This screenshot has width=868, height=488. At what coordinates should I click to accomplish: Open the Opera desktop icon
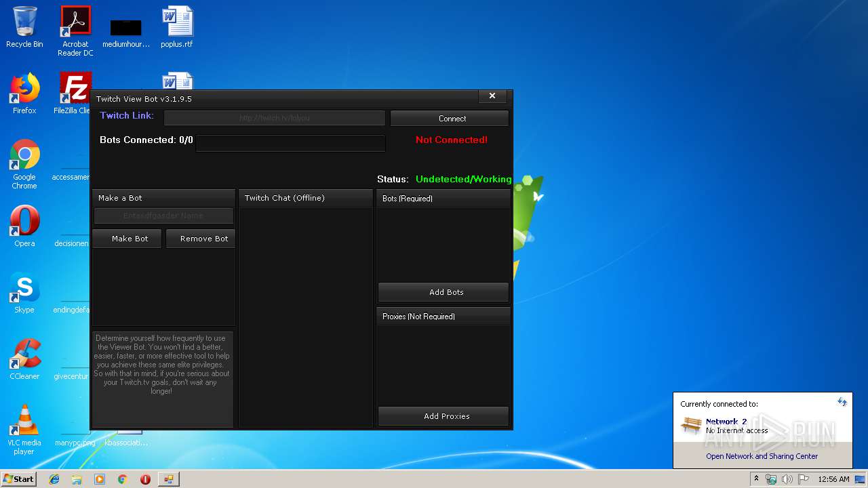coord(24,226)
